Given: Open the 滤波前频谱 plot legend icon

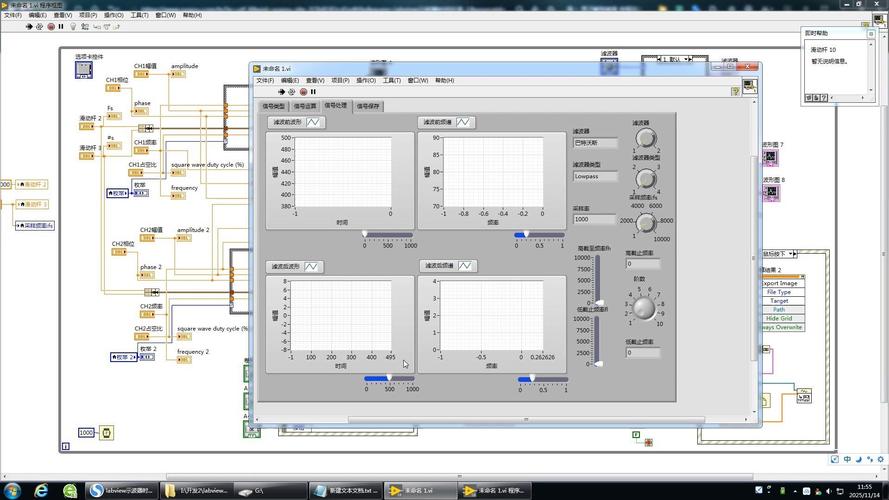Looking at the screenshot, I should (x=463, y=122).
